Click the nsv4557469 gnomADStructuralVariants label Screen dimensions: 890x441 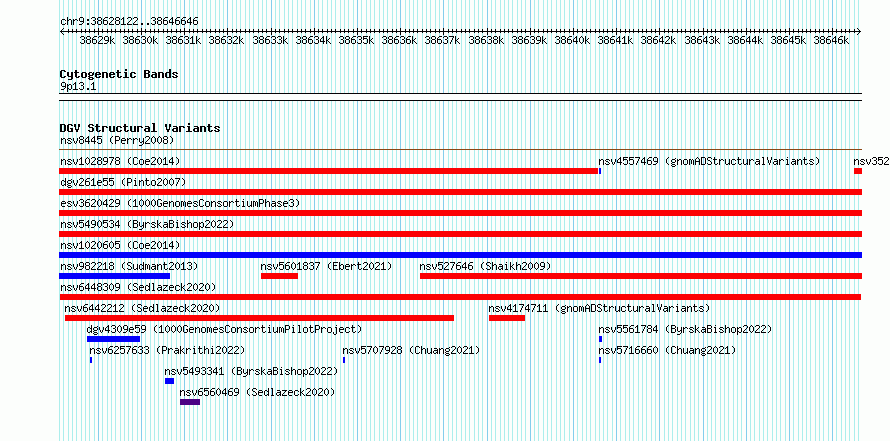709,161
